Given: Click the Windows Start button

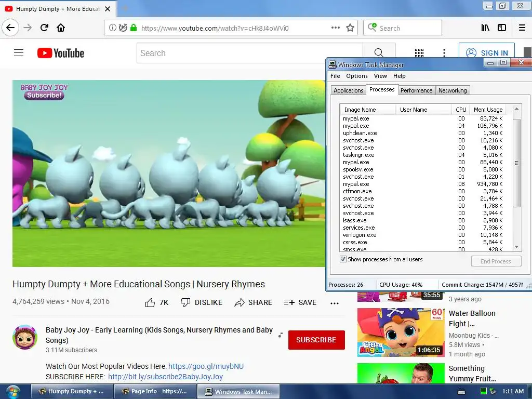Looking at the screenshot, I should (x=12, y=392).
